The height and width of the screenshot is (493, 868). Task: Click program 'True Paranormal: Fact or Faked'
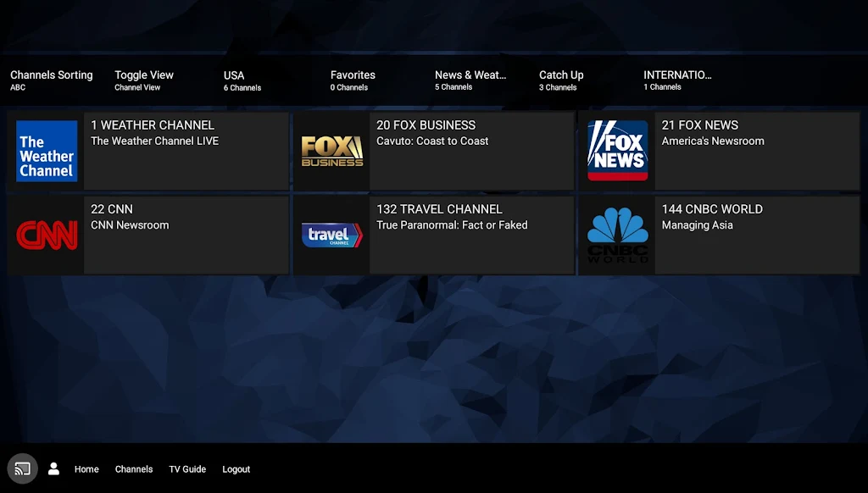point(452,225)
